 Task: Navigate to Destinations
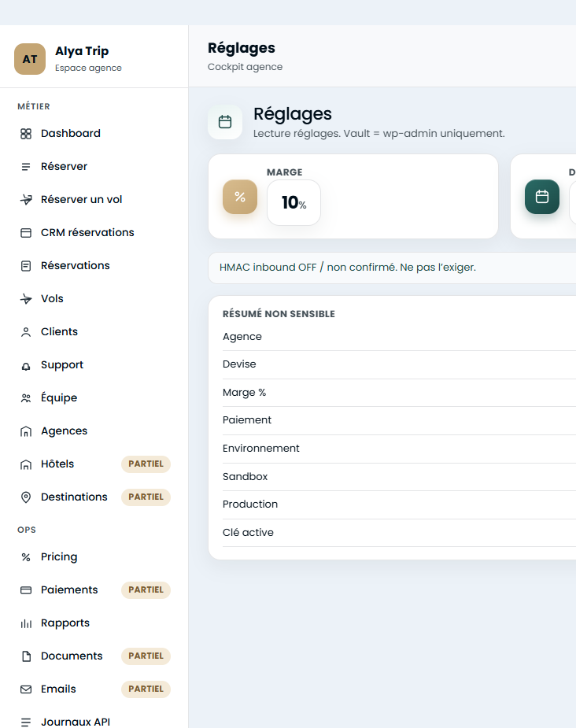coord(94,497)
